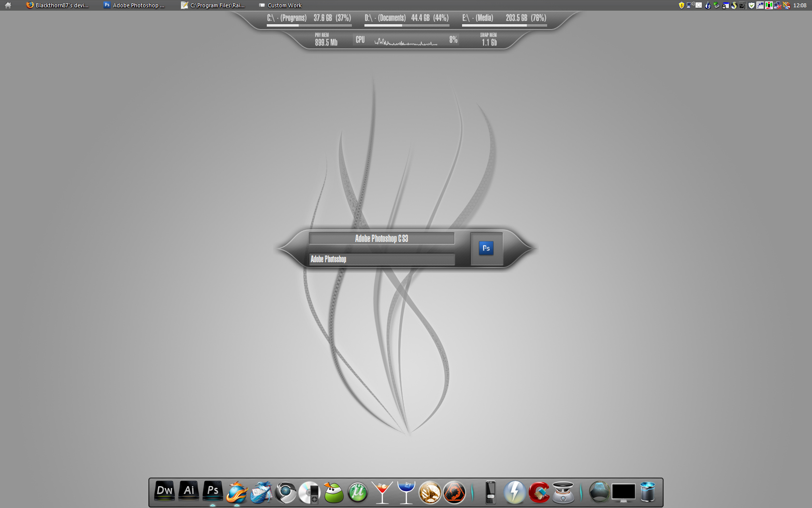
Task: Click the 8% CPU value
Action: tap(453, 40)
